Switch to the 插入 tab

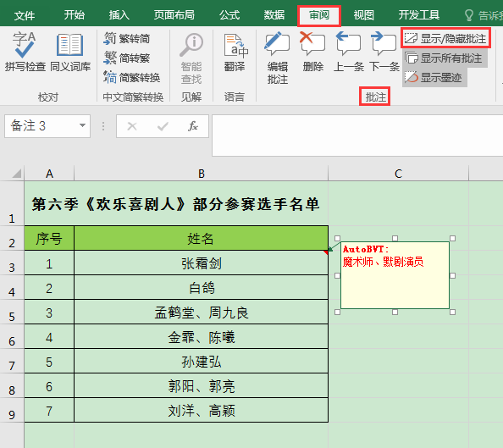tap(119, 15)
